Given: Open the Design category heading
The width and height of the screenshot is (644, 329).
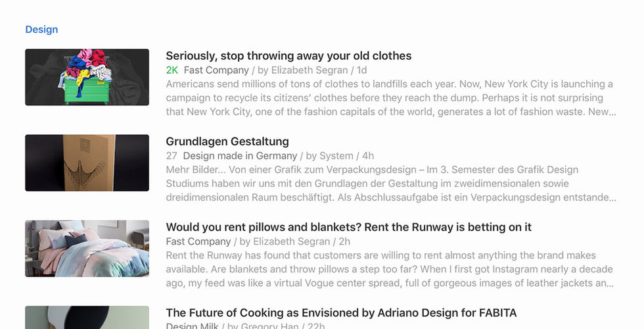Looking at the screenshot, I should click(x=41, y=30).
